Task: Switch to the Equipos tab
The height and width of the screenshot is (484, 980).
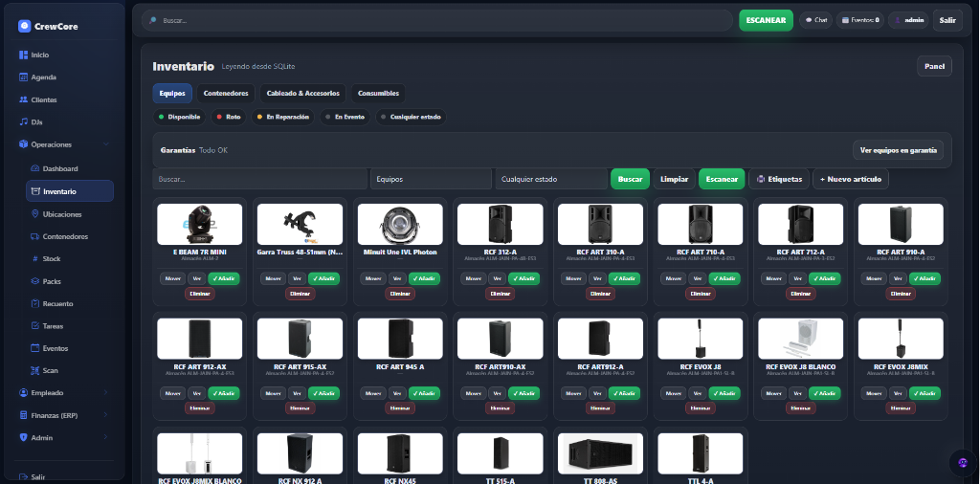Action: tap(172, 93)
